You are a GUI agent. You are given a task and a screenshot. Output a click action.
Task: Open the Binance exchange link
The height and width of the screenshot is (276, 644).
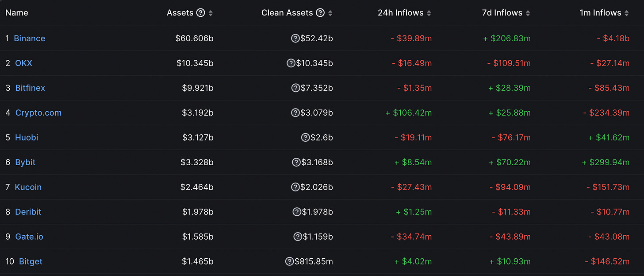click(30, 39)
